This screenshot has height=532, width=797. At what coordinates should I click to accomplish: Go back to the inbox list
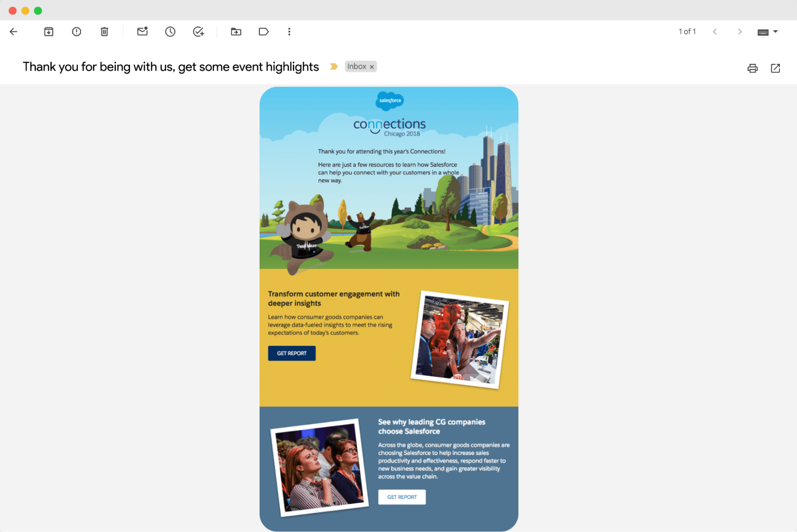point(14,31)
